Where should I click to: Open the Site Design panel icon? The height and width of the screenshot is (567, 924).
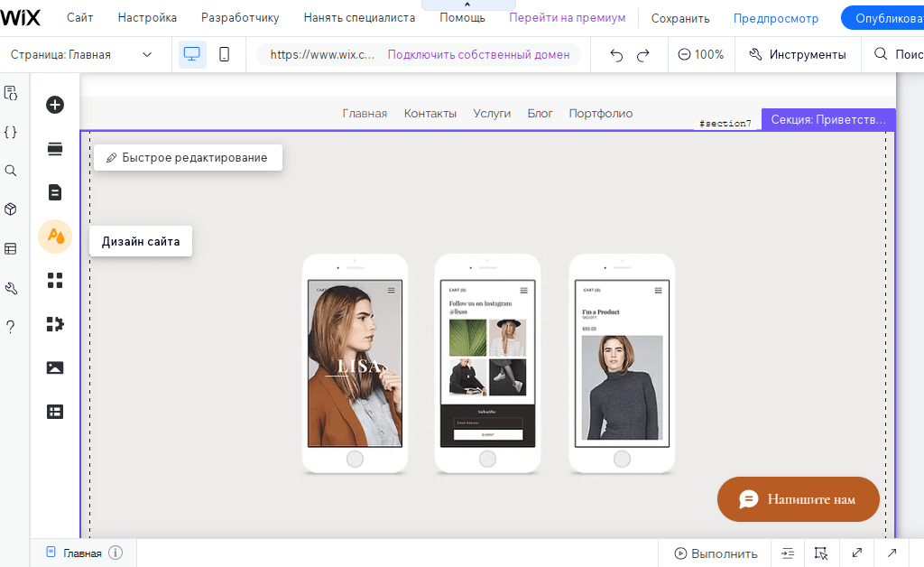tap(55, 237)
